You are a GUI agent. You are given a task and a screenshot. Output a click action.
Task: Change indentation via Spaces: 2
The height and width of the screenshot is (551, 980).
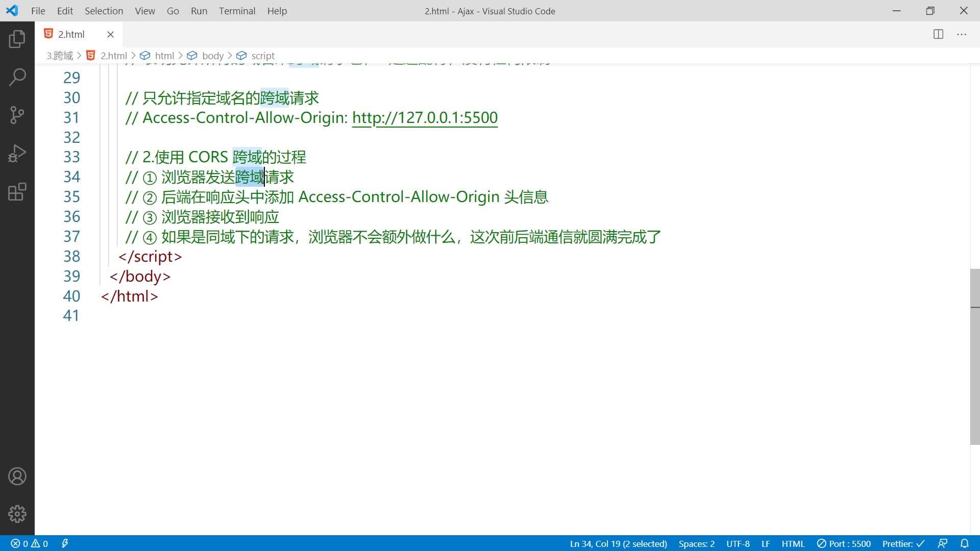[696, 543]
